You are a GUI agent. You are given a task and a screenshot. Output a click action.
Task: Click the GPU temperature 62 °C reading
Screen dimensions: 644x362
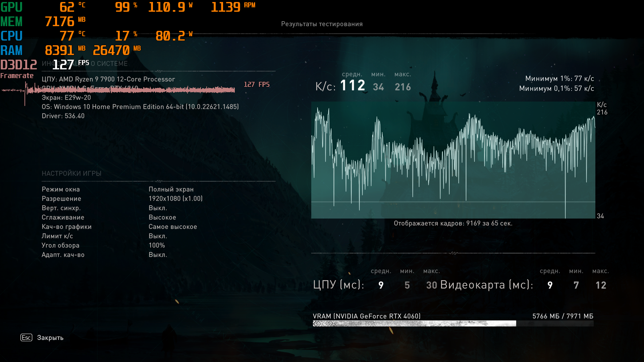click(72, 7)
